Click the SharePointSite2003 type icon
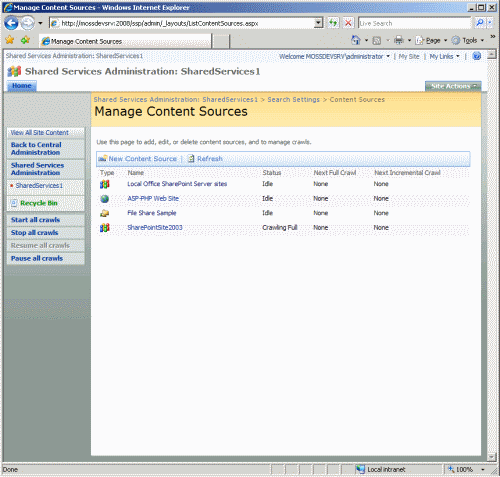This screenshot has height=477, width=500. click(105, 228)
